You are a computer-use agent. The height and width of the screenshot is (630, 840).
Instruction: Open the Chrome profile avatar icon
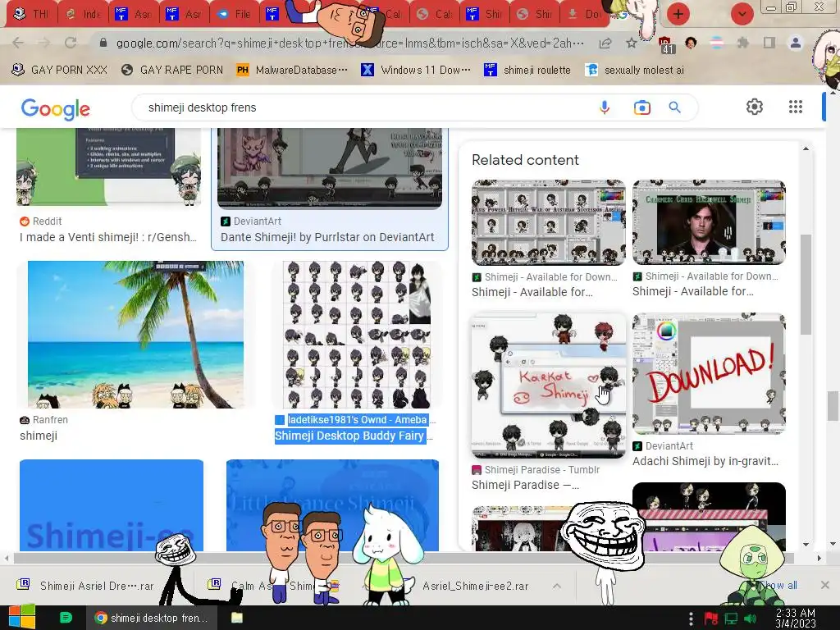(x=796, y=43)
